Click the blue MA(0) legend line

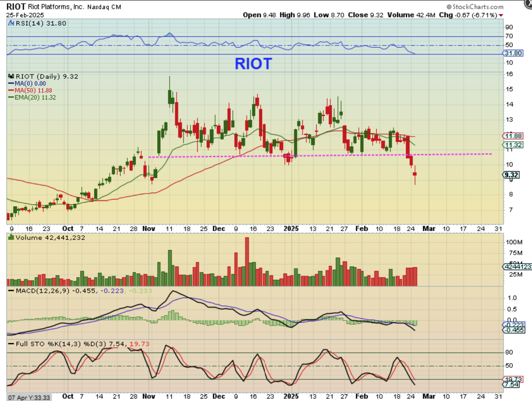coord(11,83)
